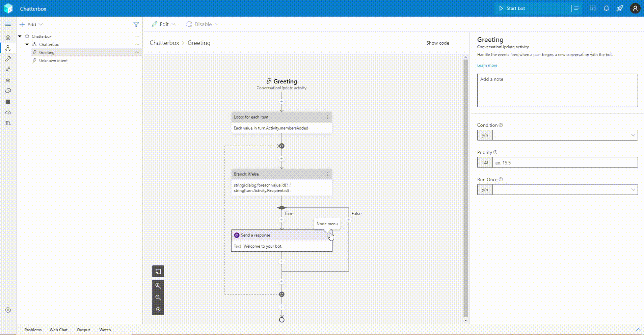Click the Show code link

437,43
